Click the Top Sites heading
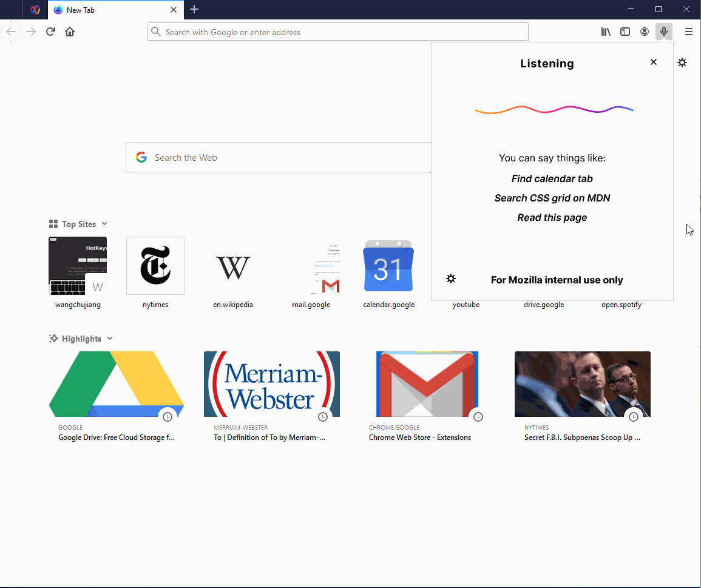 79,224
